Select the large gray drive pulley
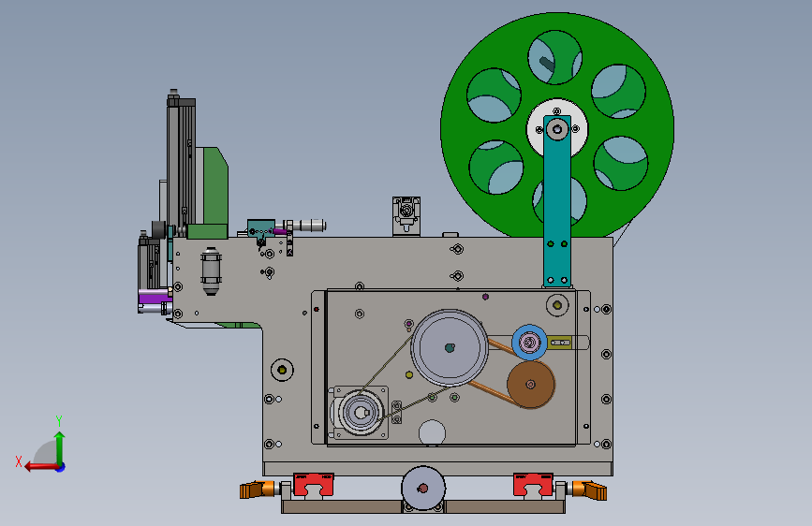Viewport: 812px width, 526px height. (x=450, y=348)
